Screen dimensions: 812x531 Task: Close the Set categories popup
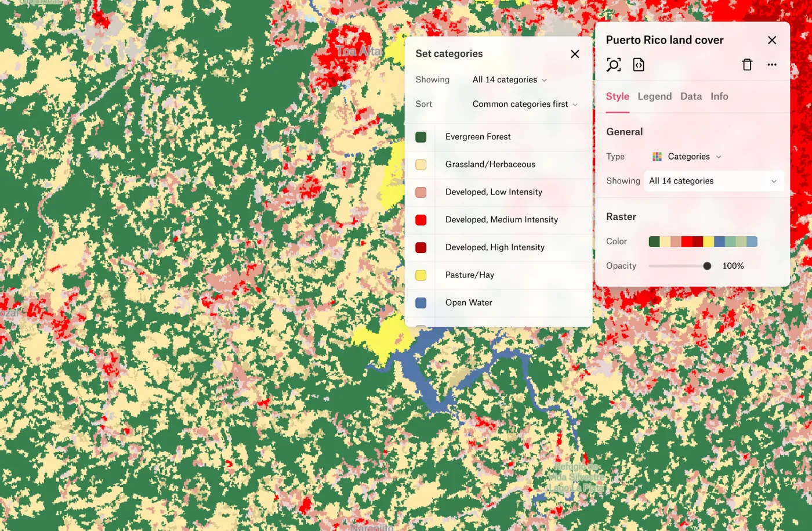point(575,54)
